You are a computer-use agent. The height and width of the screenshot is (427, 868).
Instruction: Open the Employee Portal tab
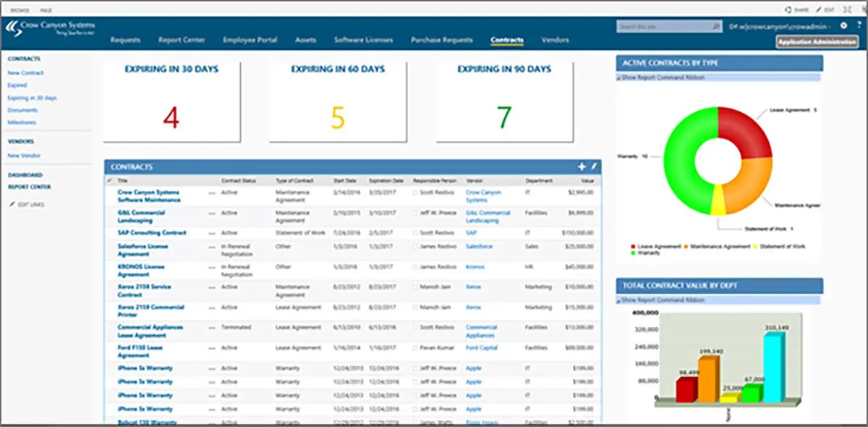click(x=250, y=41)
